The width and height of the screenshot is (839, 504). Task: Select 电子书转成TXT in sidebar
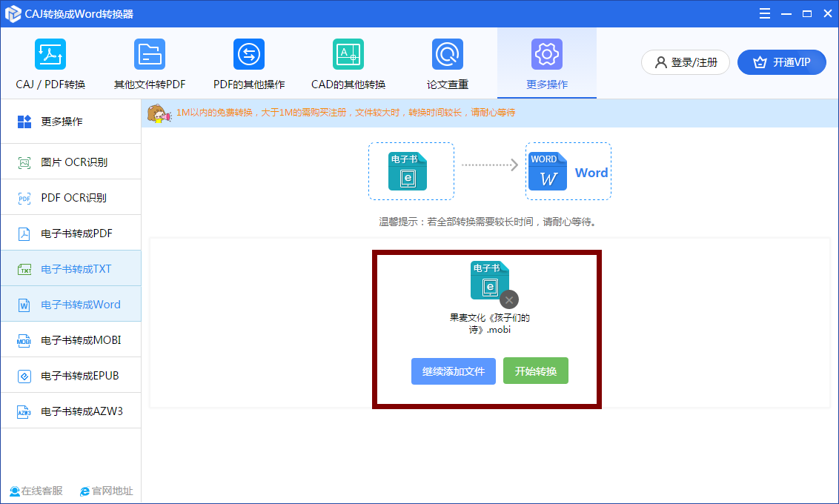(x=70, y=268)
